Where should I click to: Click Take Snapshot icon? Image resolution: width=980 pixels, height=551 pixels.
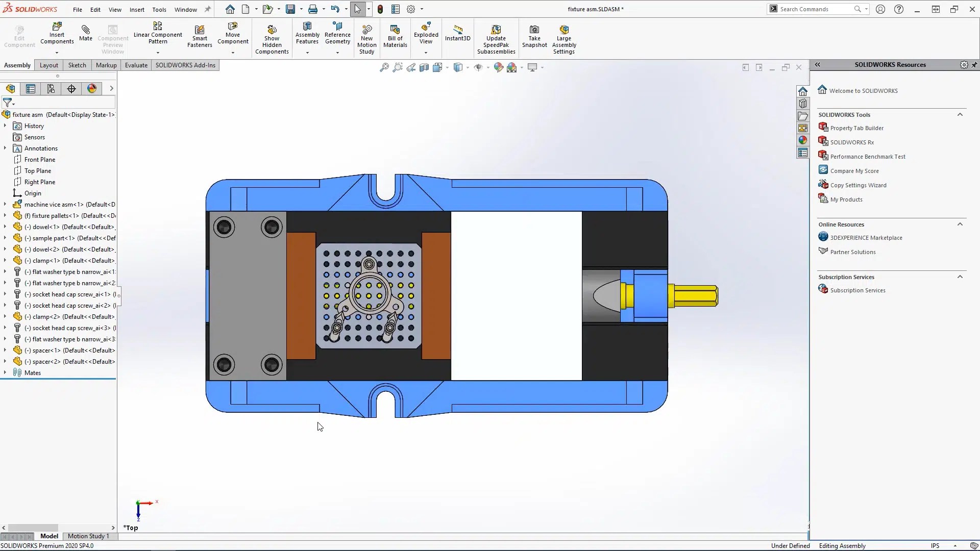point(534,30)
